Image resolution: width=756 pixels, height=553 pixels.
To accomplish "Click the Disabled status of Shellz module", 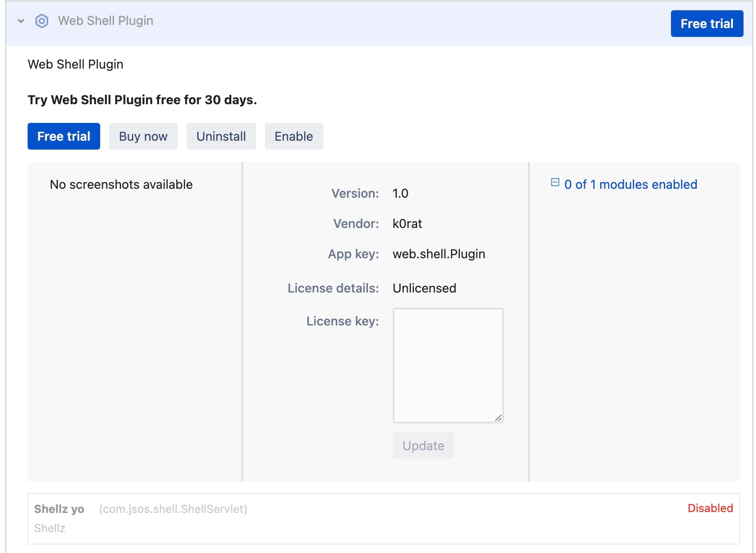I will pyautogui.click(x=710, y=508).
